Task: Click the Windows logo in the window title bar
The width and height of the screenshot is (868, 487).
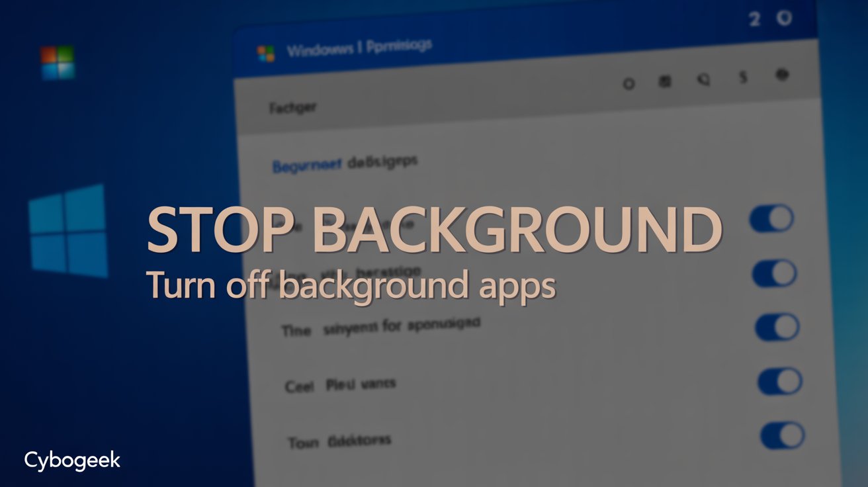Action: click(x=266, y=53)
